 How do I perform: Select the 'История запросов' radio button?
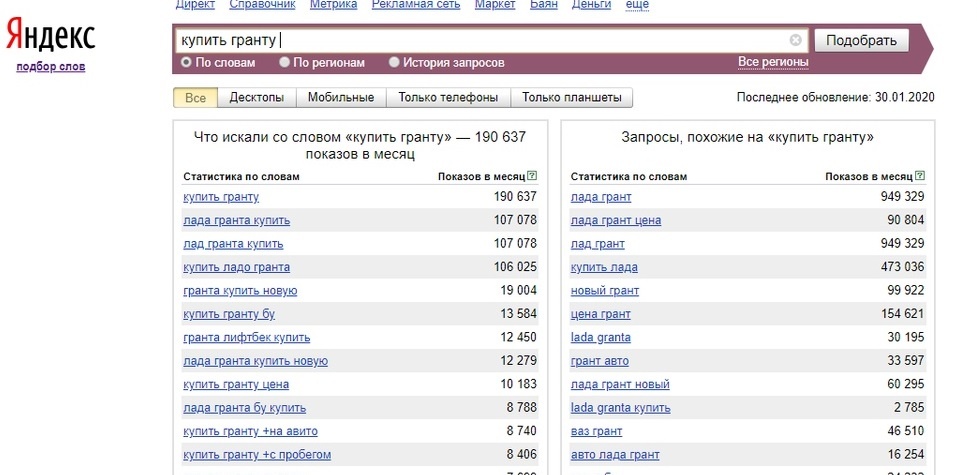394,62
